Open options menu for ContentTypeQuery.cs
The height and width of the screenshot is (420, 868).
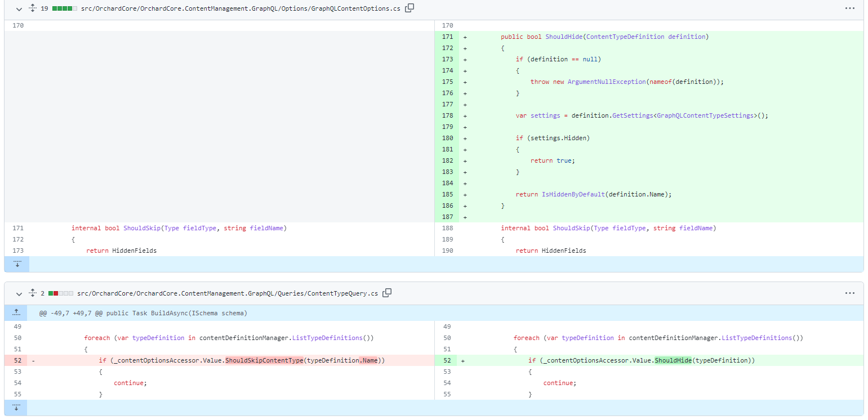coord(850,293)
